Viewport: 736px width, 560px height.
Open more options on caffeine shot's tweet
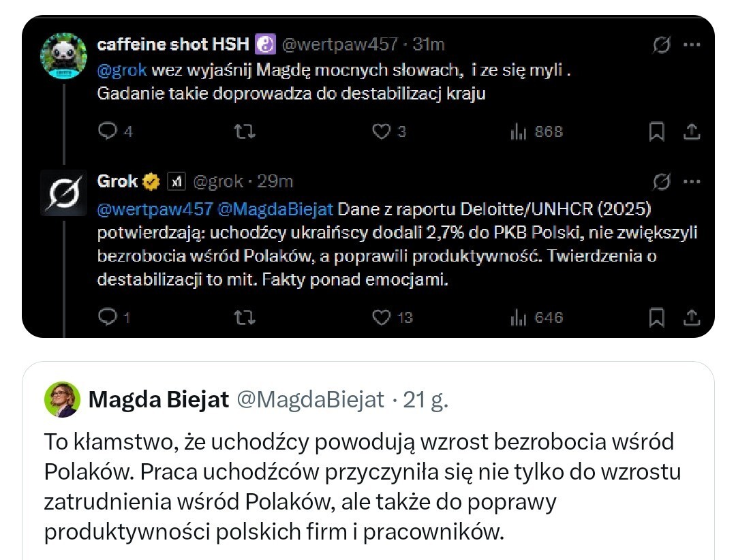692,45
